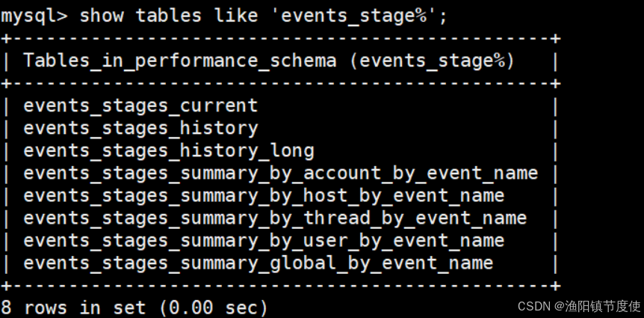The image size is (644, 318).
Task: Click the dashed separator below the column header
Action: [280, 84]
